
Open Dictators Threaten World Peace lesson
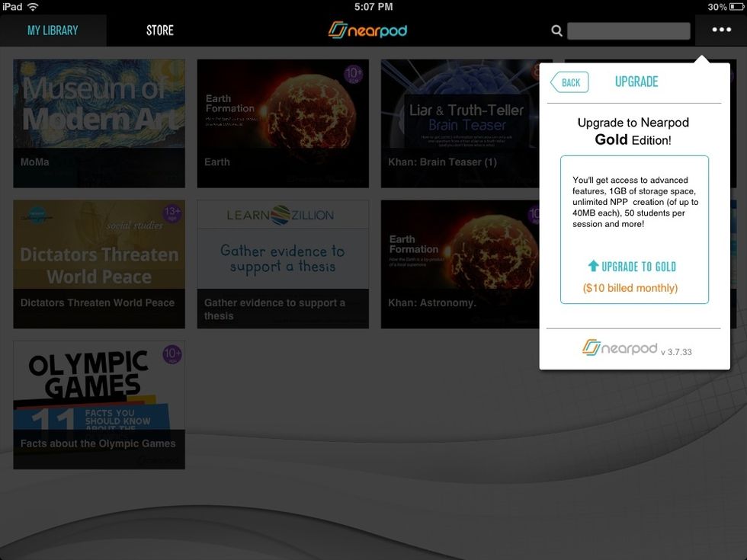tap(99, 264)
